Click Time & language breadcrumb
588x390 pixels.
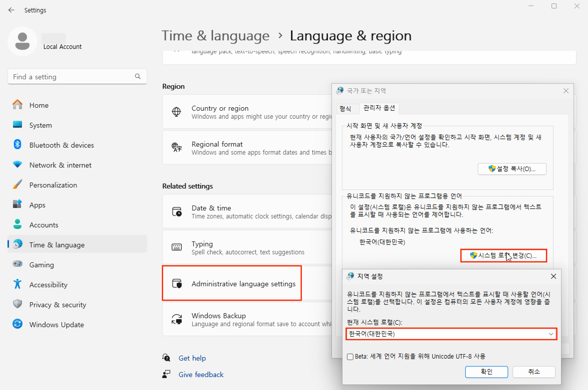pyautogui.click(x=216, y=36)
